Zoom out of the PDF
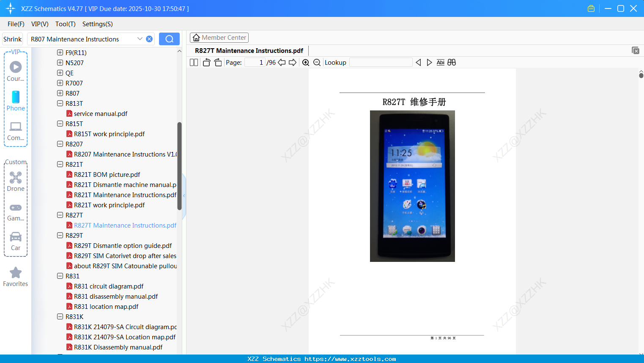This screenshot has height=363, width=644. [x=316, y=62]
